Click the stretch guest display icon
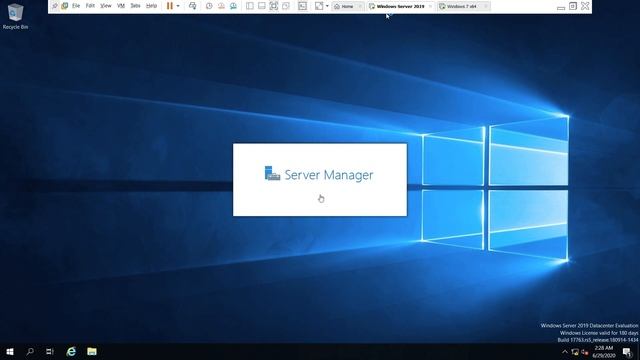Screen dimensions: 640x360 click(x=319, y=6)
